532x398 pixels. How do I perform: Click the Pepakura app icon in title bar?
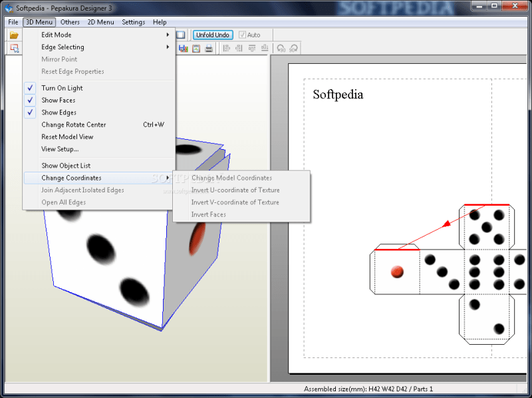point(9,8)
